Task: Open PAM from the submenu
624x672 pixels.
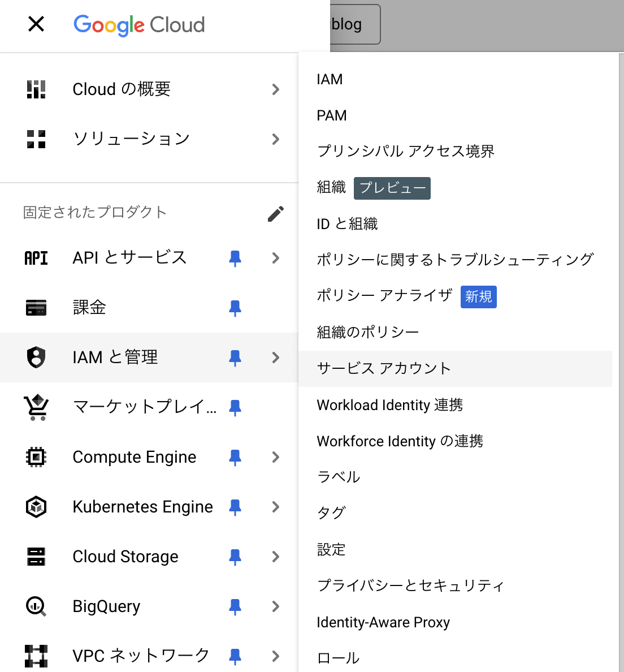Action: click(x=455, y=115)
